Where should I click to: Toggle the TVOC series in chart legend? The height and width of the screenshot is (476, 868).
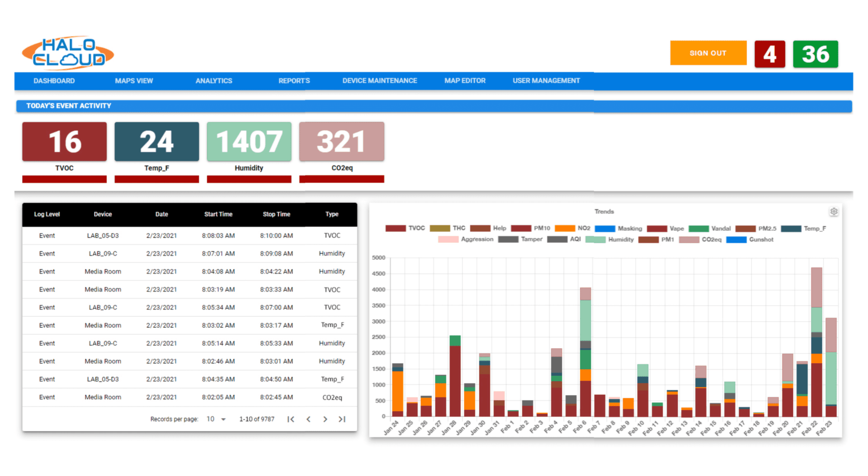point(405,229)
